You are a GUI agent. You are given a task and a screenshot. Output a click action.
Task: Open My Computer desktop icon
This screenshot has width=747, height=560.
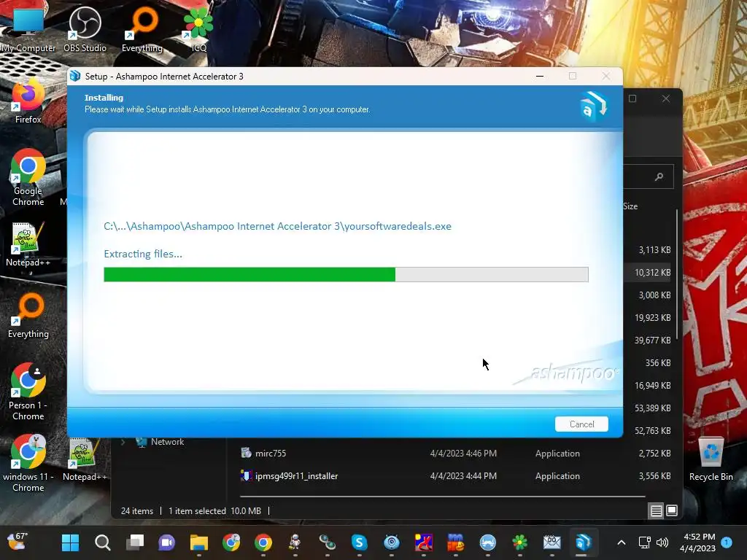(28, 31)
